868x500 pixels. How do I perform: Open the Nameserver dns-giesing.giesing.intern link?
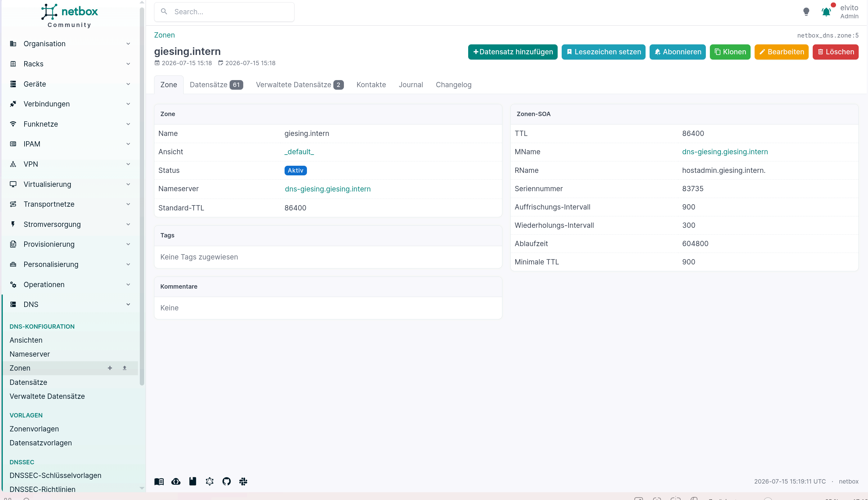(x=328, y=189)
